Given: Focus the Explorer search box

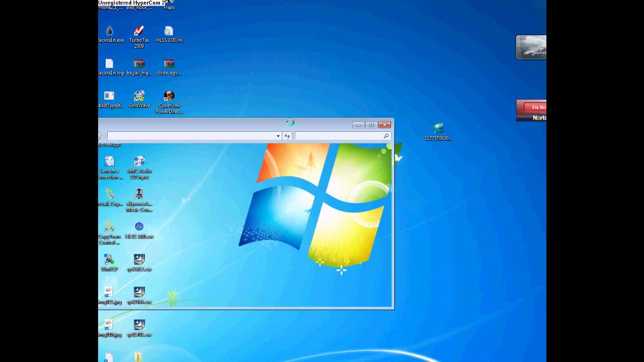Looking at the screenshot, I should [x=338, y=136].
